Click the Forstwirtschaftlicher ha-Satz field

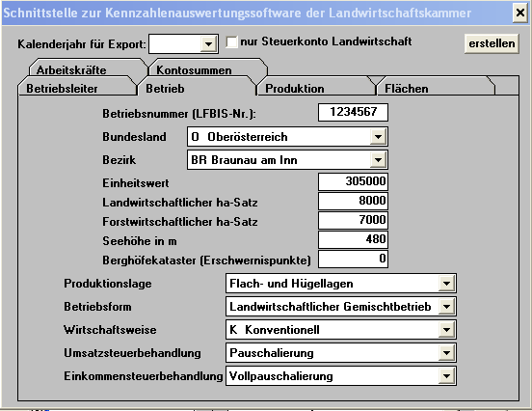pyautogui.click(x=353, y=220)
